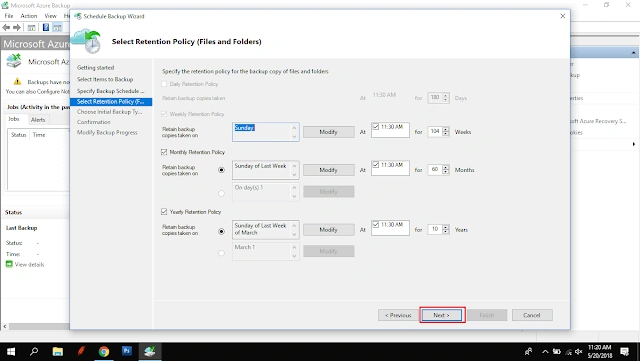
Task: Close the Schedule Backup Wizard dialog
Action: [x=562, y=16]
